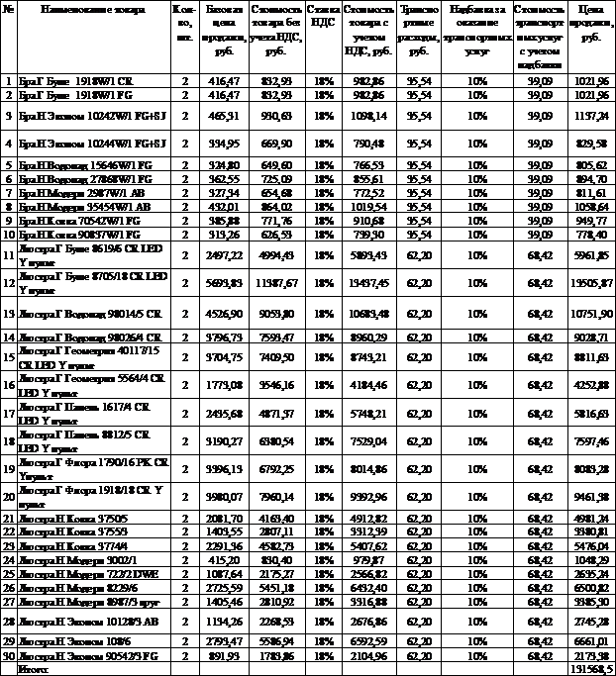
Task: Click cell 2081,70 in row 21
Action: click(224, 519)
